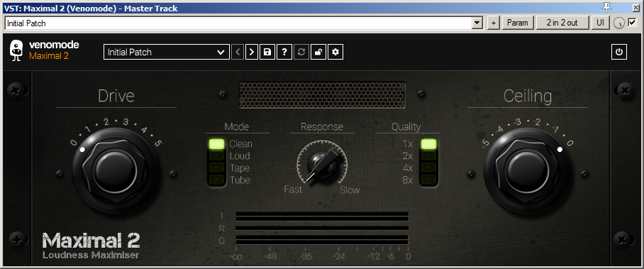Click the 1x quality label
644x269 pixels.
(407, 144)
